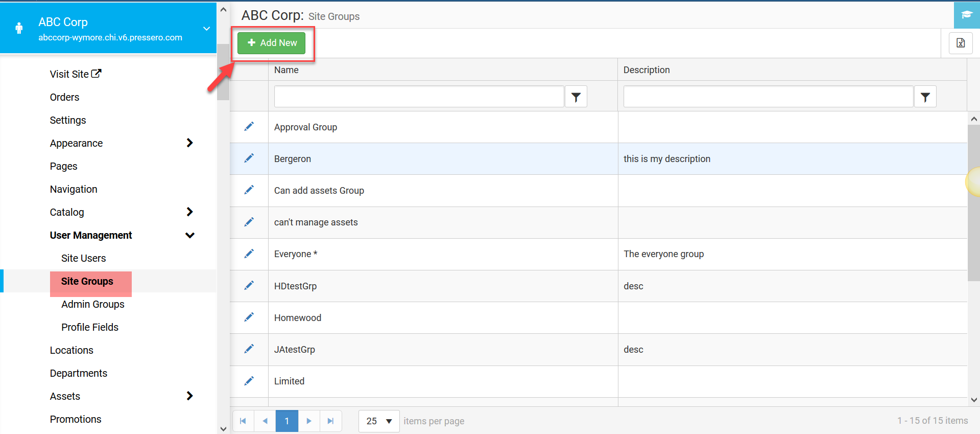Select page 1 in pager
The height and width of the screenshot is (434, 980).
pos(287,421)
